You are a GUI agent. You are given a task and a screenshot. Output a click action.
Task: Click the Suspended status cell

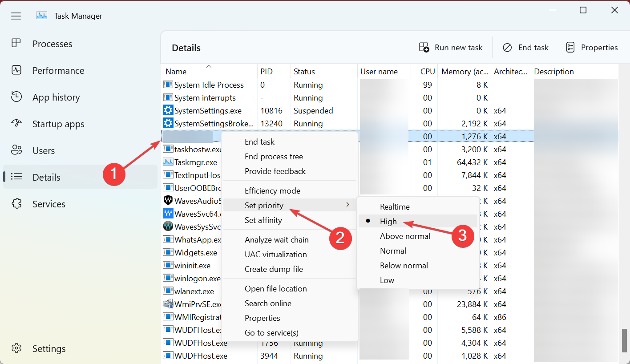coord(313,110)
